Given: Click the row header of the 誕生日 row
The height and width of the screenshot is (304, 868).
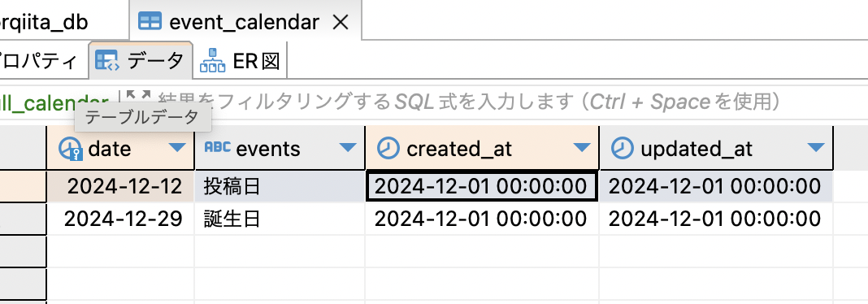Looking at the screenshot, I should pos(23,219).
